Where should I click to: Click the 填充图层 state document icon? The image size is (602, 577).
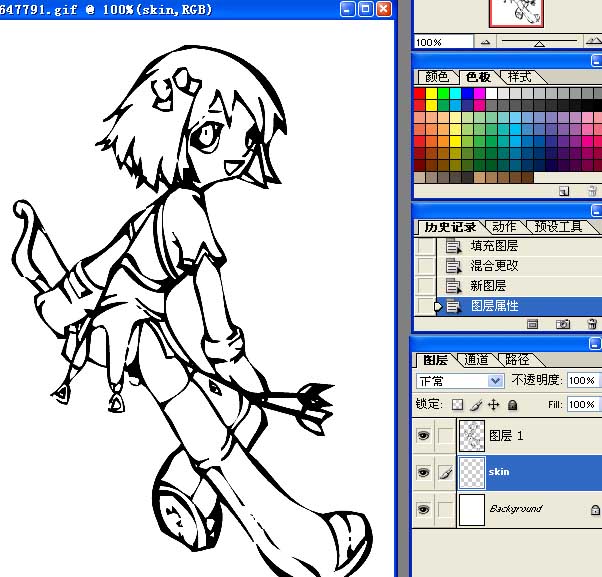tap(453, 246)
